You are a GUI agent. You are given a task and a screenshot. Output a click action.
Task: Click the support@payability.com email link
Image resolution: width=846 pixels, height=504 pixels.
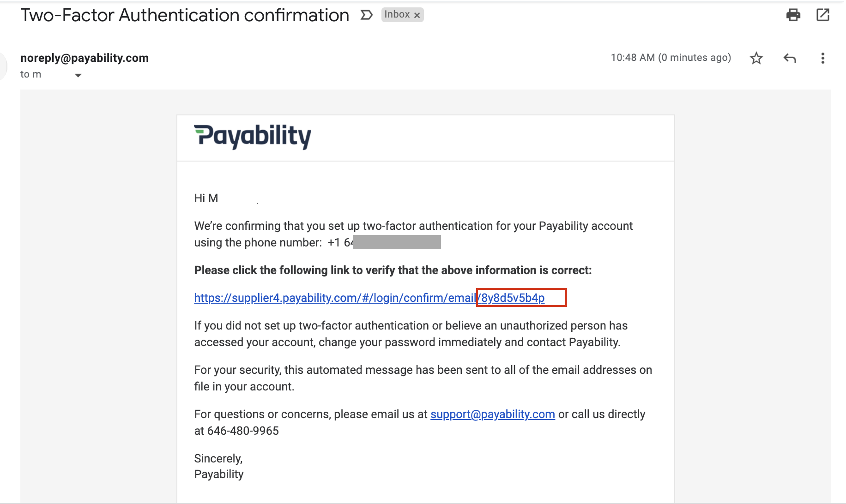(493, 414)
